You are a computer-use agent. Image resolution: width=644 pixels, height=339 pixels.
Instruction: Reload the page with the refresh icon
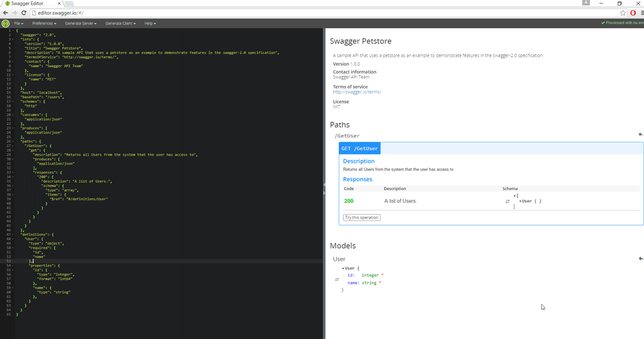pyautogui.click(x=24, y=13)
